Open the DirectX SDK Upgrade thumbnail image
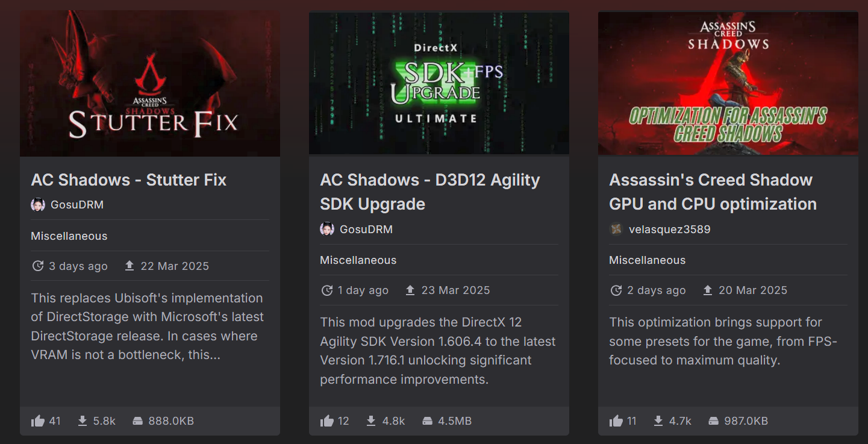 tap(439, 83)
